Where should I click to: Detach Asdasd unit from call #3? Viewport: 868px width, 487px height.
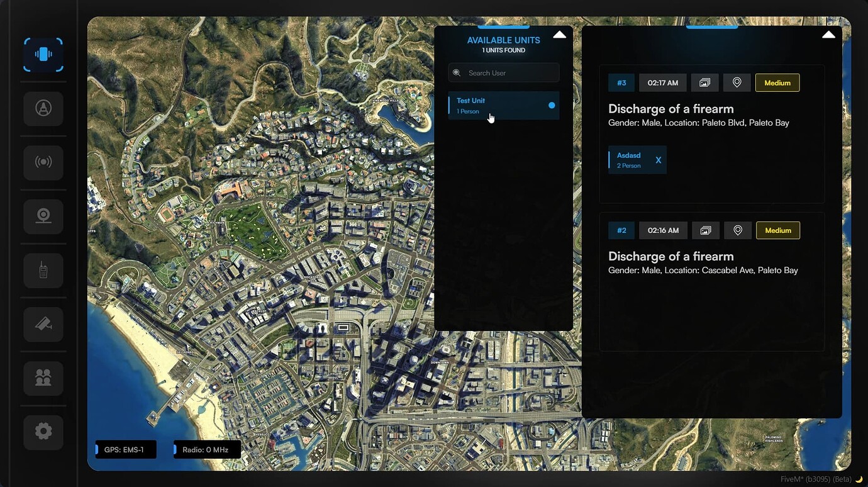(x=658, y=160)
